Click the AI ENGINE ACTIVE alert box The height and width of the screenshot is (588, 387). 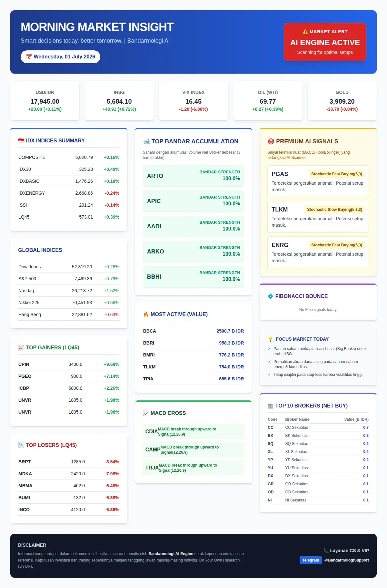tap(325, 42)
